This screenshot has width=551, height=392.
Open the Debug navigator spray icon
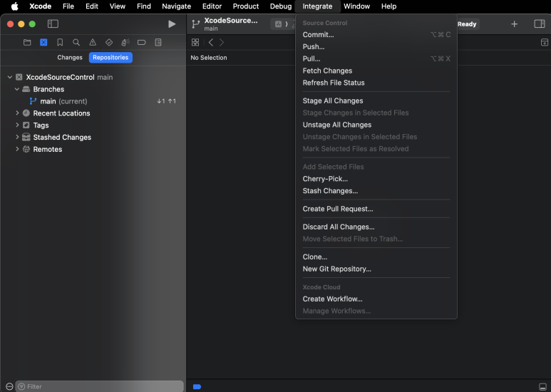(125, 43)
